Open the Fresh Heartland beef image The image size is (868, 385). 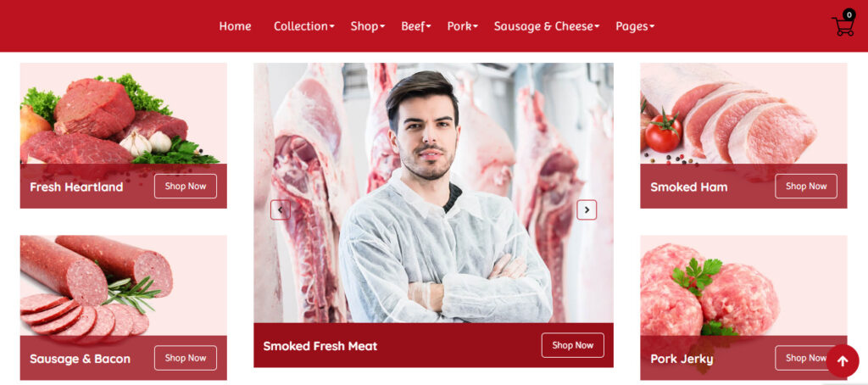[124, 114]
